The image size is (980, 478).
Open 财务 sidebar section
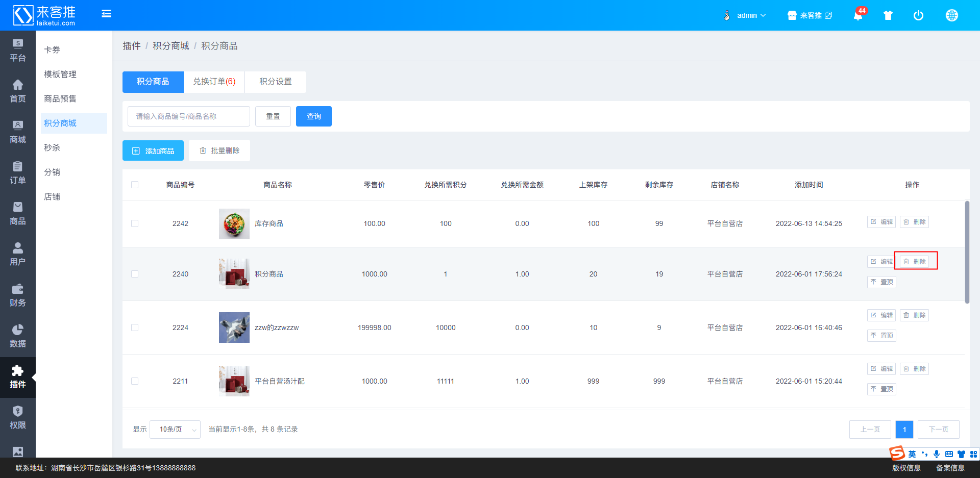[x=18, y=296]
